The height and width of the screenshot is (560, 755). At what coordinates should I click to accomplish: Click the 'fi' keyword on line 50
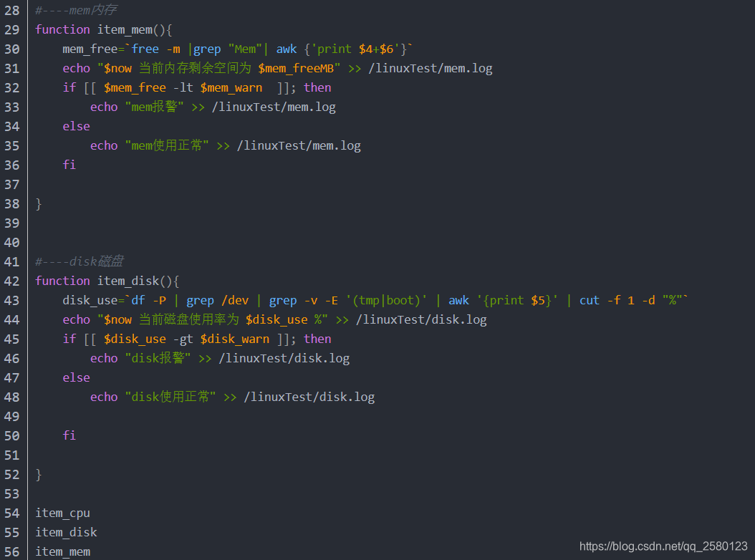(x=69, y=435)
